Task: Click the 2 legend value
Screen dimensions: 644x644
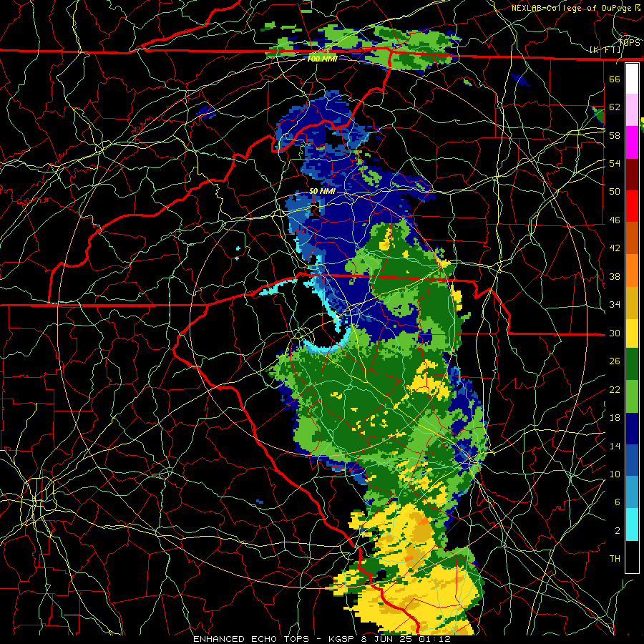Action: (618, 531)
